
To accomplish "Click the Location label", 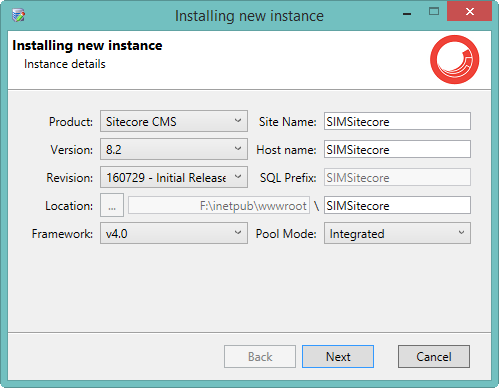I will tap(69, 206).
